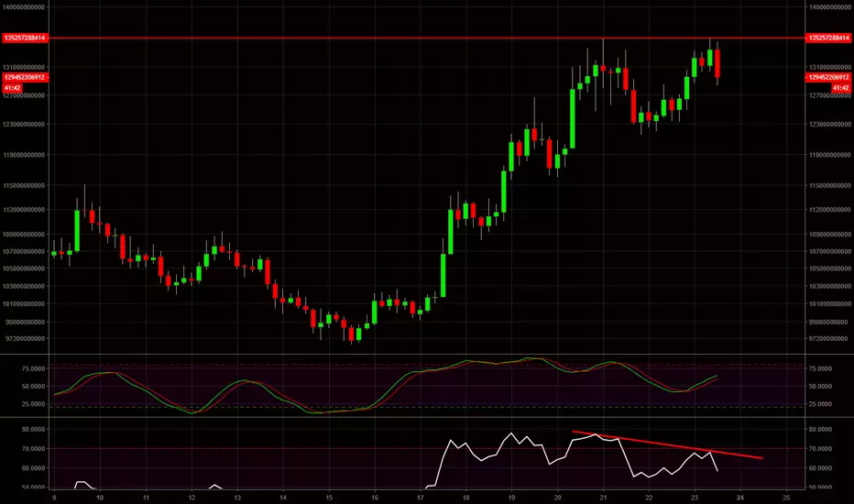Viewport: 854px width, 504px height.
Task: Click the 41:42 countdown on right axis
Action: pyautogui.click(x=841, y=88)
